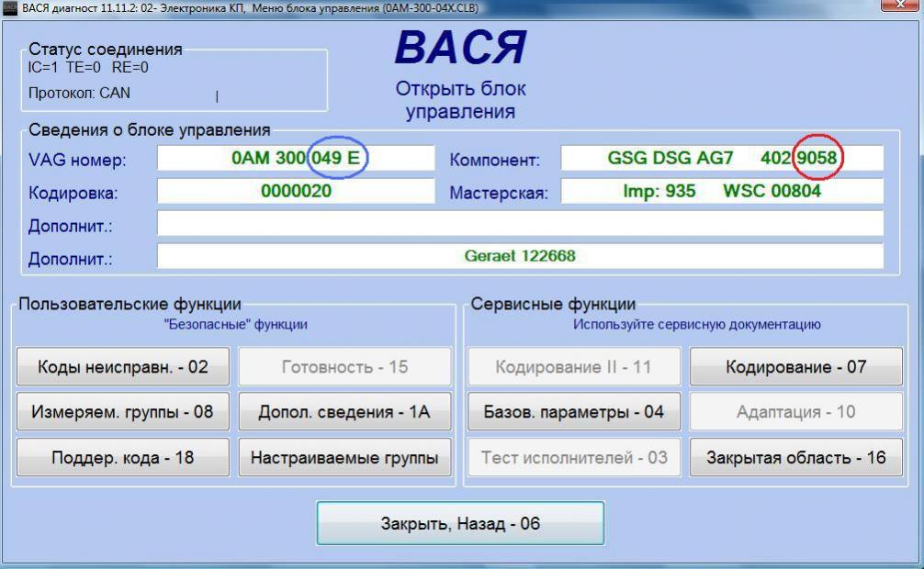924x569 pixels.
Task: Click the Кодировка field 0000020
Action: [x=296, y=191]
